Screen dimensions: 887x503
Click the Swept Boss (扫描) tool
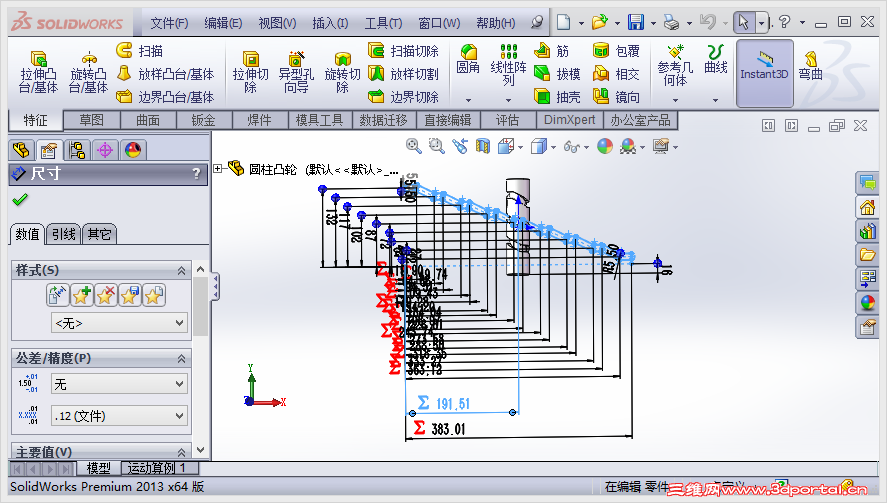140,51
